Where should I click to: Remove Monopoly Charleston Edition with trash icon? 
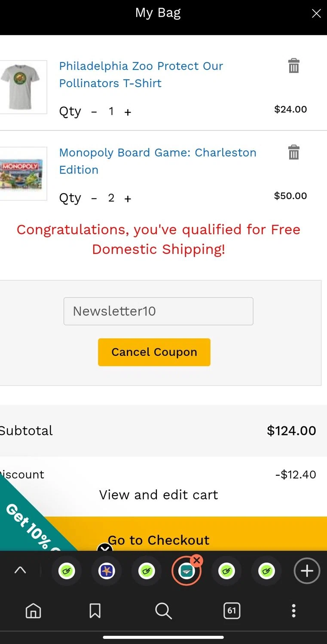click(x=293, y=152)
